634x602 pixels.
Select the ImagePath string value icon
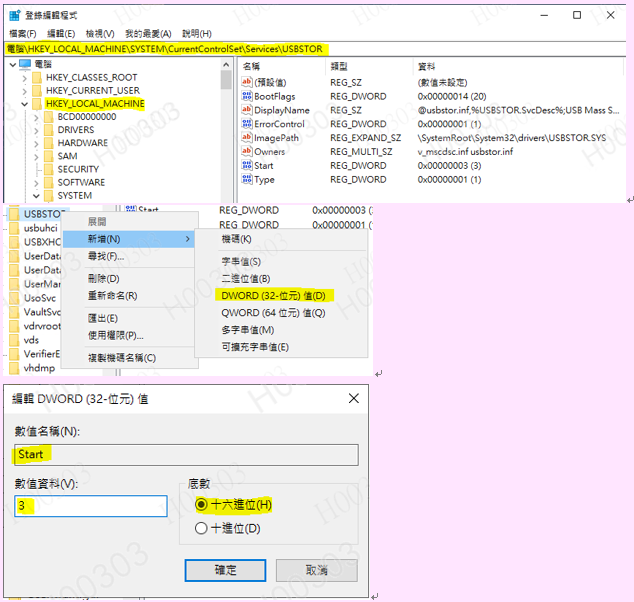247,137
